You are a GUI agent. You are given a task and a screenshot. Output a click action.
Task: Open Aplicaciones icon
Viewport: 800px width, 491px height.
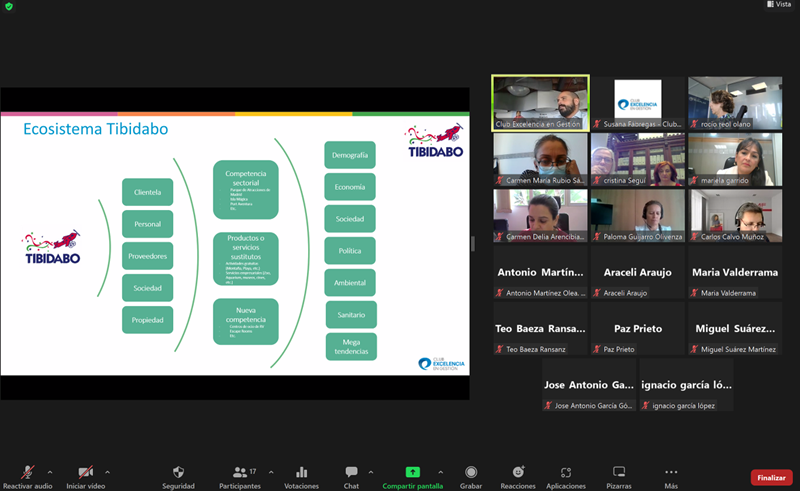pos(566,472)
